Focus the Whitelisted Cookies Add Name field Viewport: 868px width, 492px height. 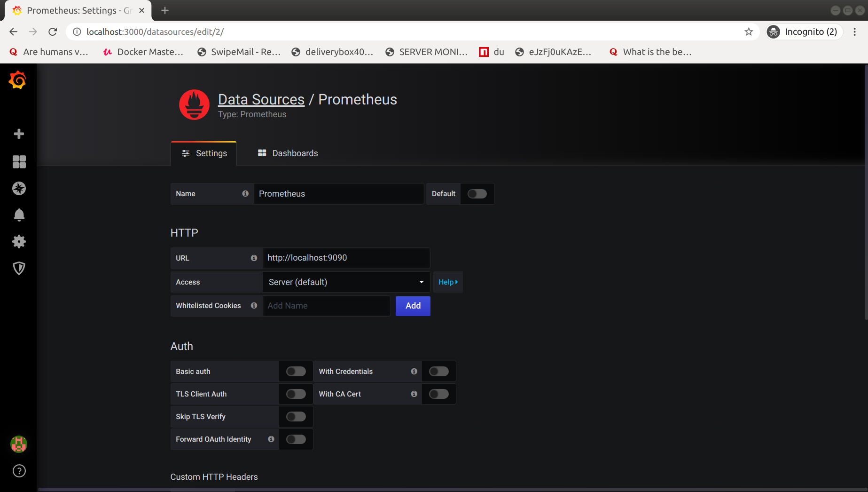pos(327,306)
